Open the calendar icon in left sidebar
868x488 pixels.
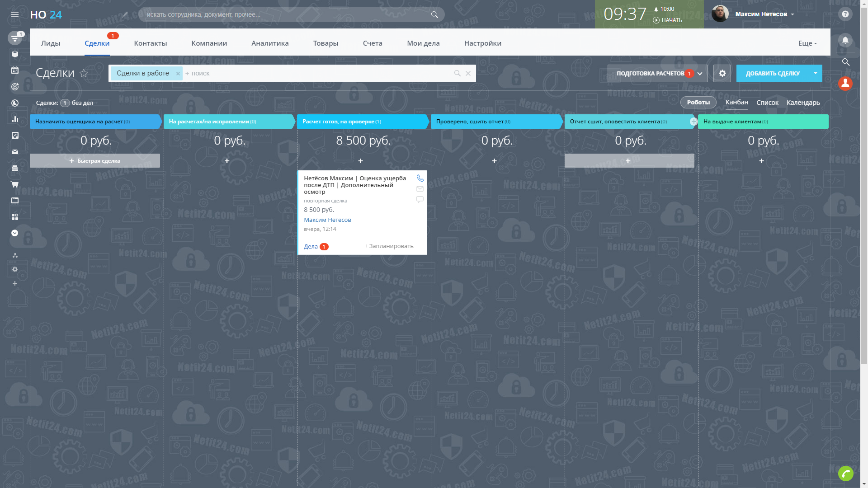pos(15,70)
